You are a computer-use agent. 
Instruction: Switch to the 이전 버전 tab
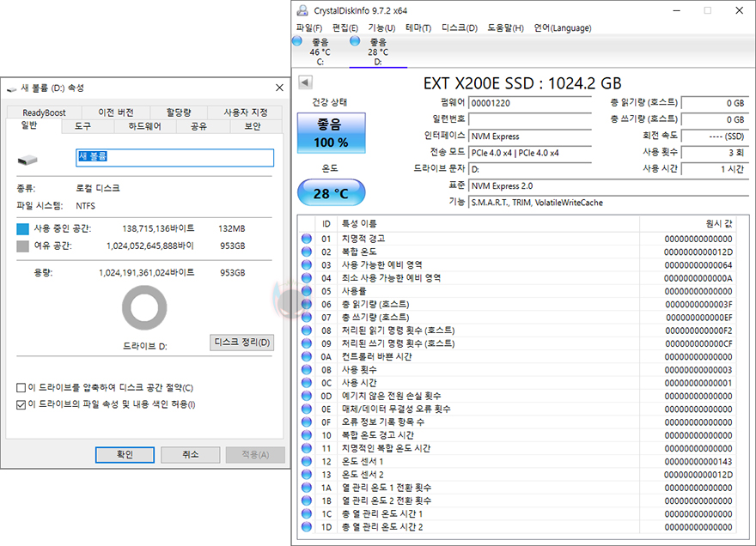[116, 112]
